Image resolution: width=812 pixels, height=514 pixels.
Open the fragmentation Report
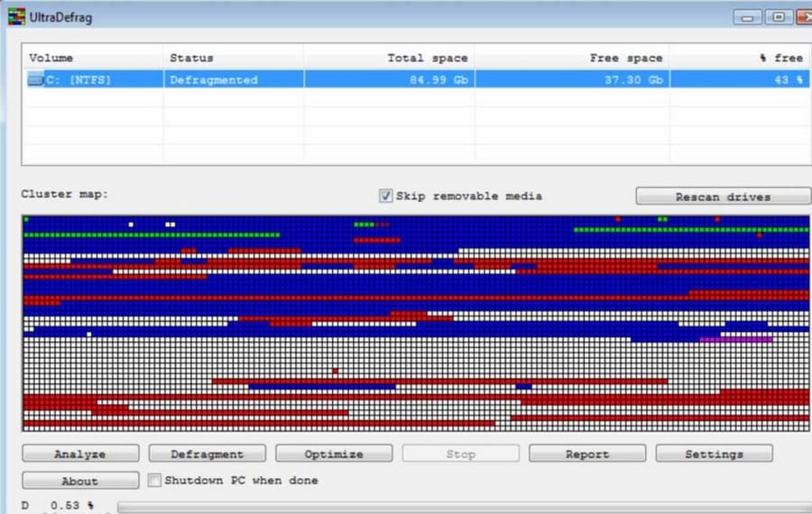click(x=587, y=454)
